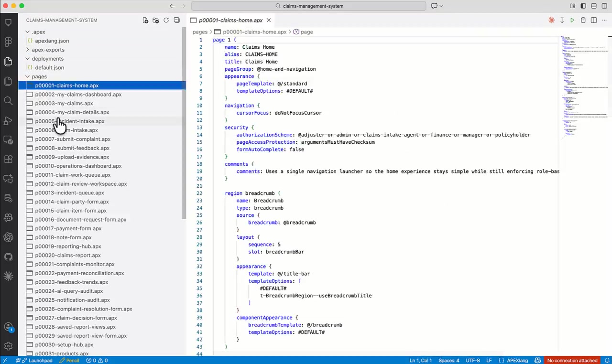612x364 pixels.
Task: Open the Manage gear icon
Action: [8, 346]
